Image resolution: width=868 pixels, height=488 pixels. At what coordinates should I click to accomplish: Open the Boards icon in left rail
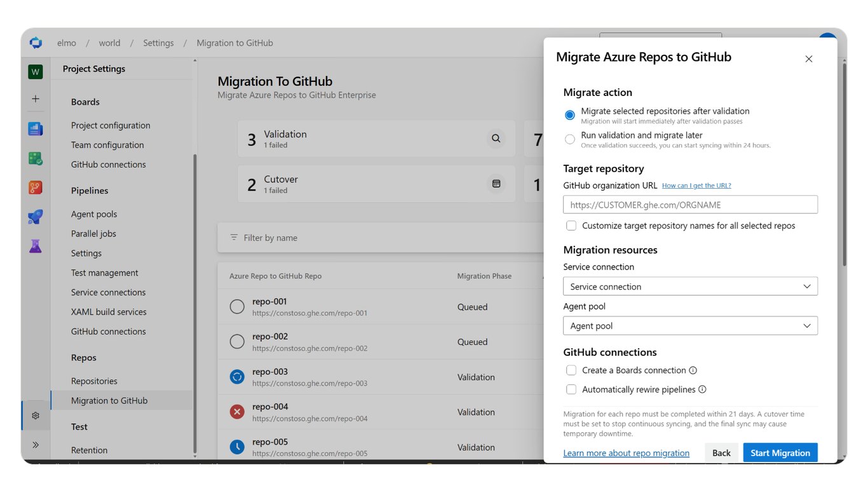[x=36, y=129]
